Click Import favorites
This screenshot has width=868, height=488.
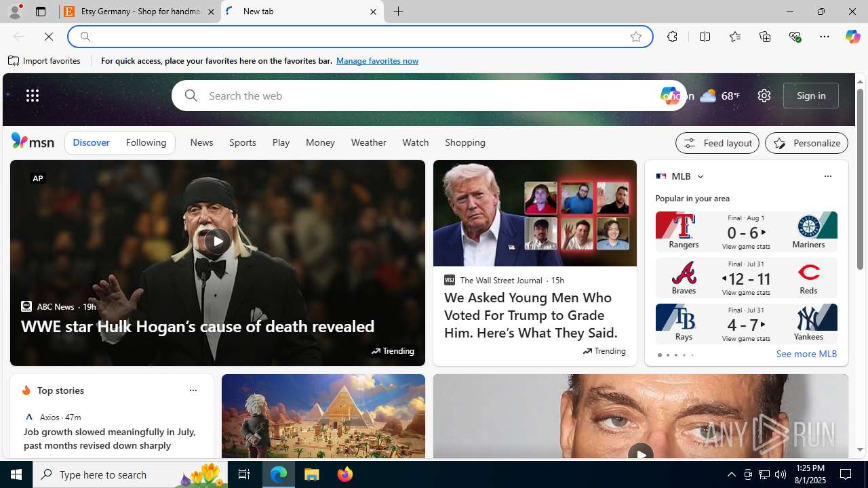click(44, 61)
